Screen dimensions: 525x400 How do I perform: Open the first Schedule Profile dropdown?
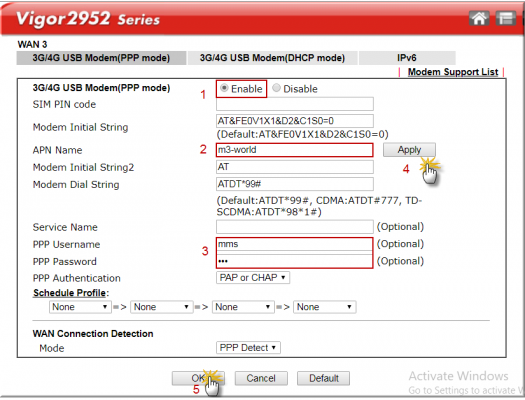(x=80, y=307)
